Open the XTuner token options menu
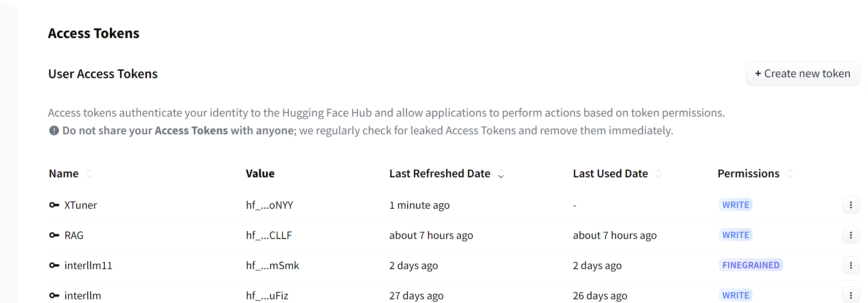 point(851,205)
